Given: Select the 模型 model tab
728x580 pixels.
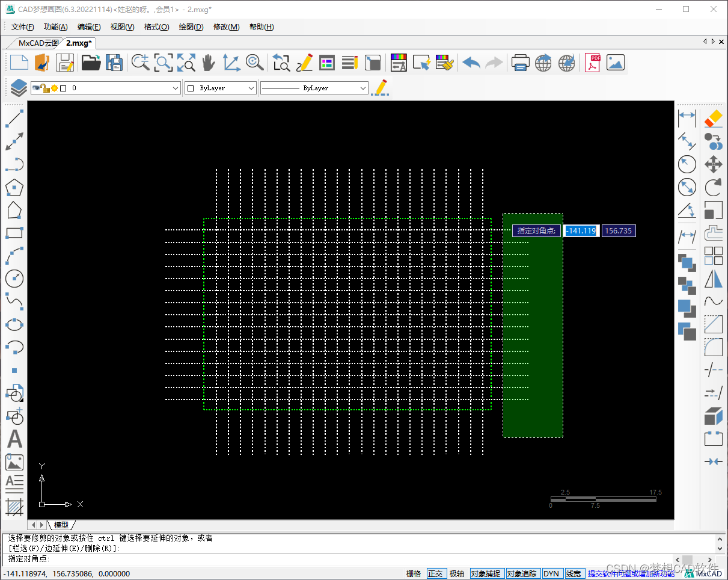Looking at the screenshot, I should pyautogui.click(x=61, y=525).
